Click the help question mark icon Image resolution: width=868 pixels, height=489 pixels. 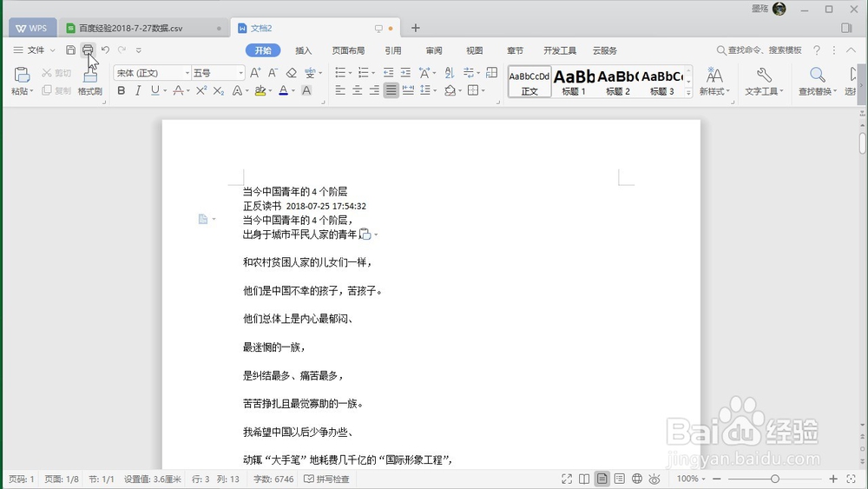(x=817, y=50)
